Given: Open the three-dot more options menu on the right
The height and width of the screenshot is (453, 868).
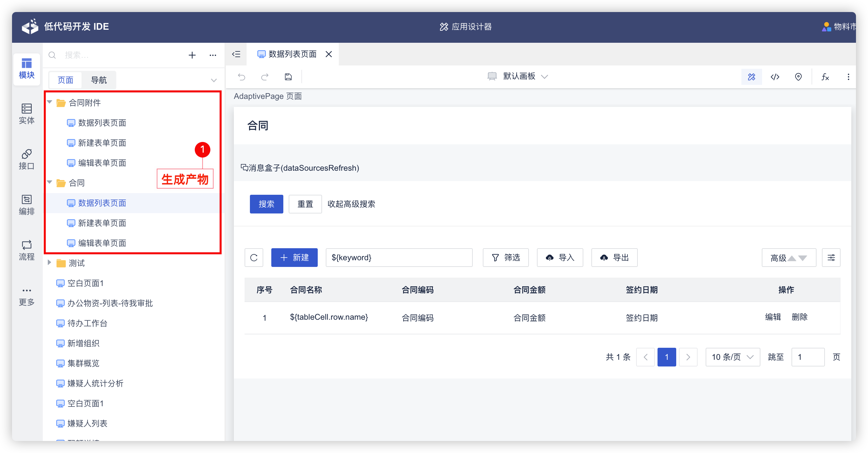Looking at the screenshot, I should [849, 77].
